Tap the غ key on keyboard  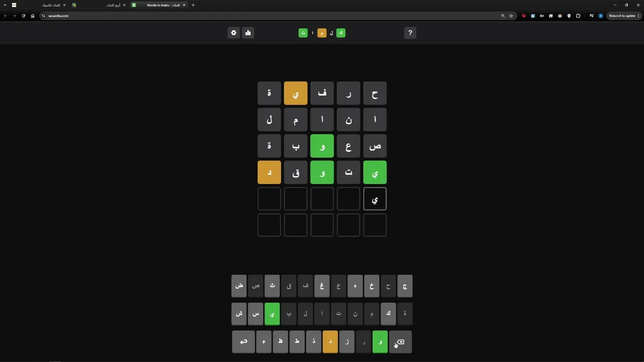[322, 286]
